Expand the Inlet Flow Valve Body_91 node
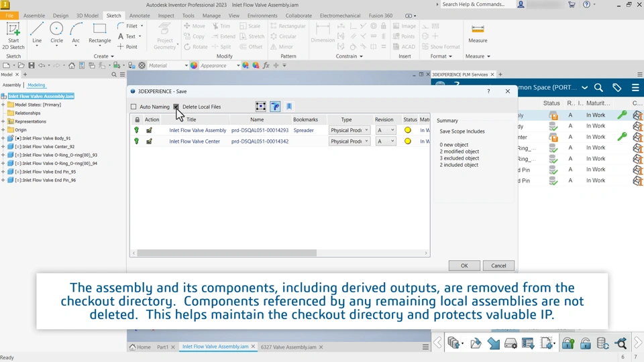The width and height of the screenshot is (644, 362). click(3, 138)
